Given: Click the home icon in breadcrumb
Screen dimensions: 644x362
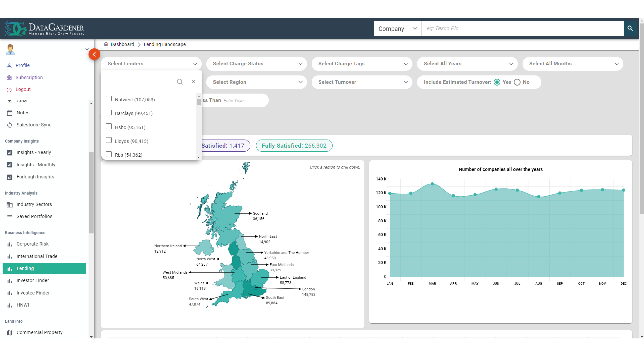Looking at the screenshot, I should 106,44.
